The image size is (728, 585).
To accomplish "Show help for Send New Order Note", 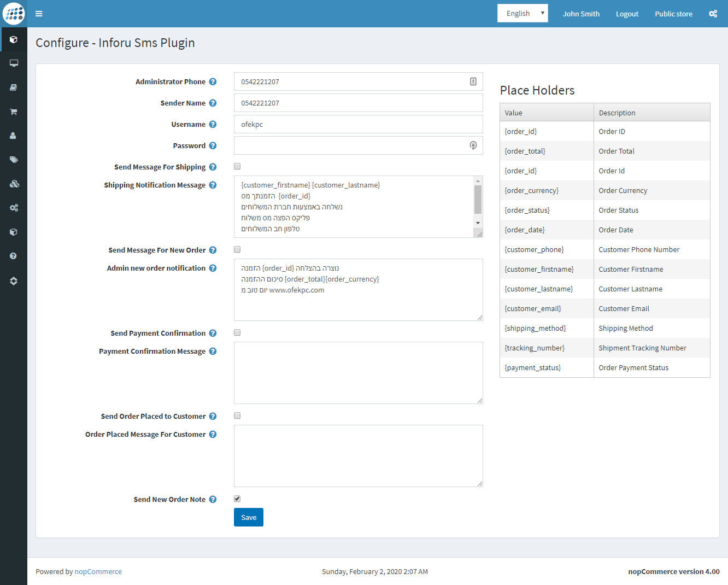I will point(213,499).
